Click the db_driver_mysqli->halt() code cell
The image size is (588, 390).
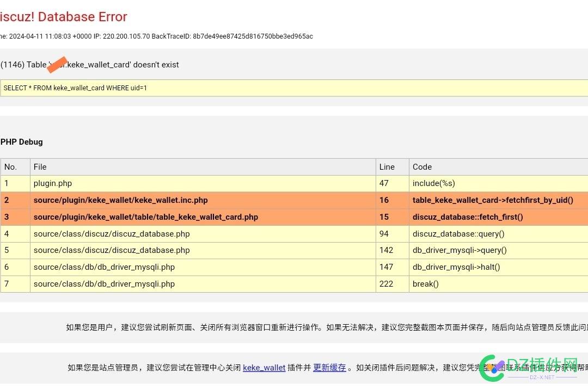coord(456,267)
